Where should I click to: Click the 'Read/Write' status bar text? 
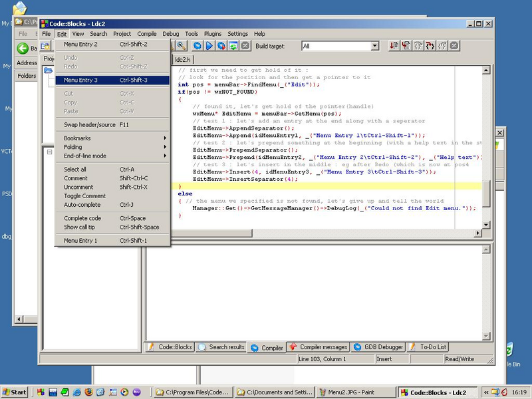coord(460,359)
